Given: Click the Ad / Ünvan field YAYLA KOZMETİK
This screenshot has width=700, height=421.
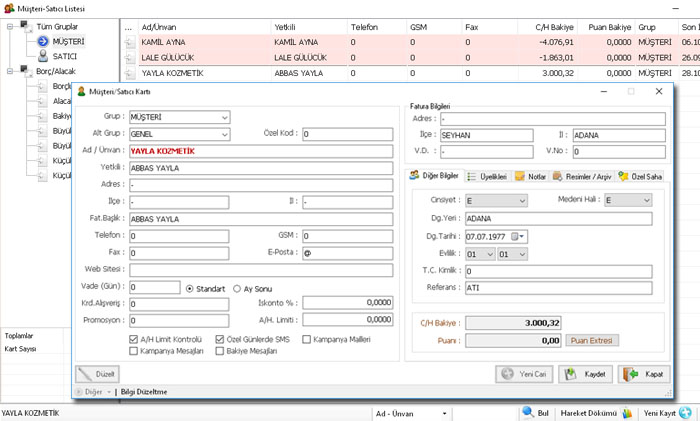Looking at the screenshot, I should point(261,151).
